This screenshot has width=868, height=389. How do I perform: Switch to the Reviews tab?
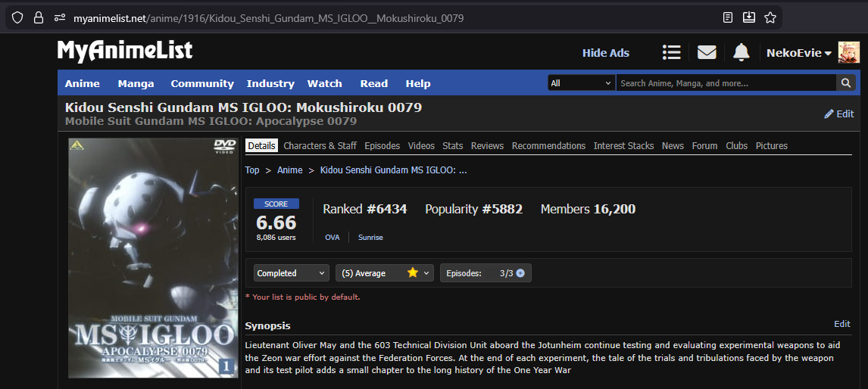click(487, 145)
